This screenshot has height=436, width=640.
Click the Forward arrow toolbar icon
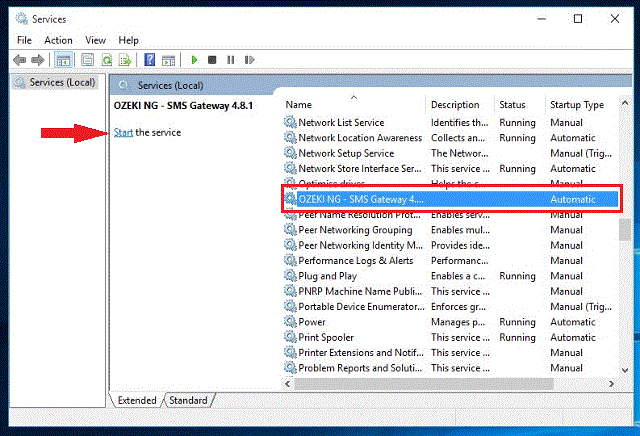pyautogui.click(x=38, y=60)
